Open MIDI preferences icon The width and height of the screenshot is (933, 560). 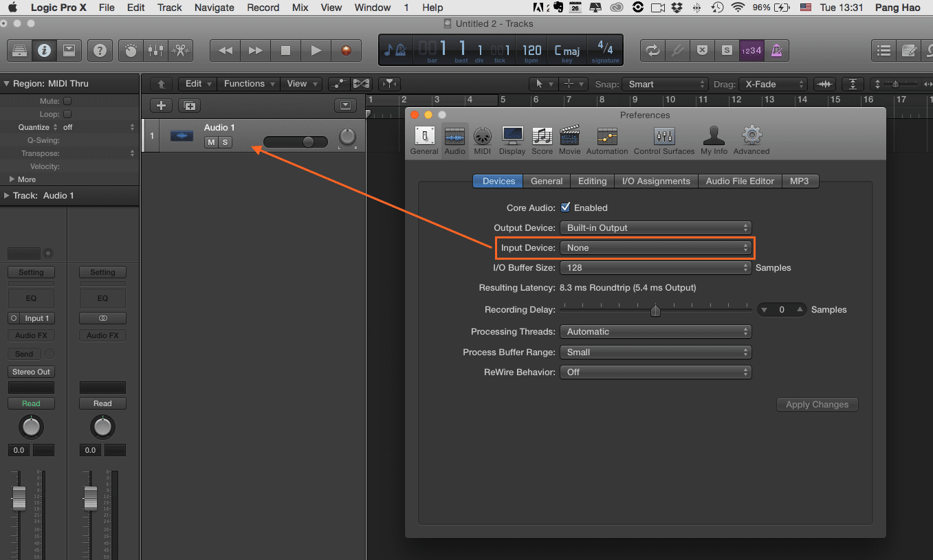[x=483, y=140]
